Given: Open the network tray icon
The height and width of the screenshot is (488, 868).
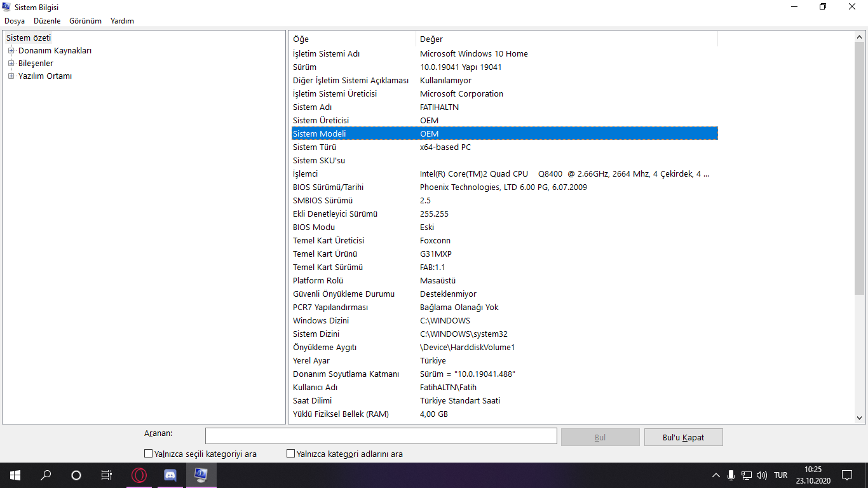Looking at the screenshot, I should click(747, 475).
